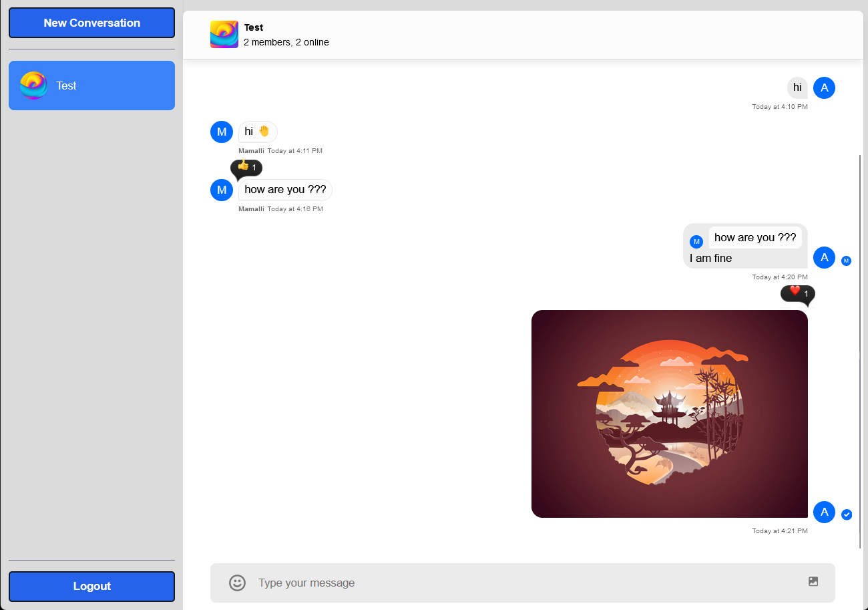Click the Logout button
868x610 pixels.
[91, 587]
